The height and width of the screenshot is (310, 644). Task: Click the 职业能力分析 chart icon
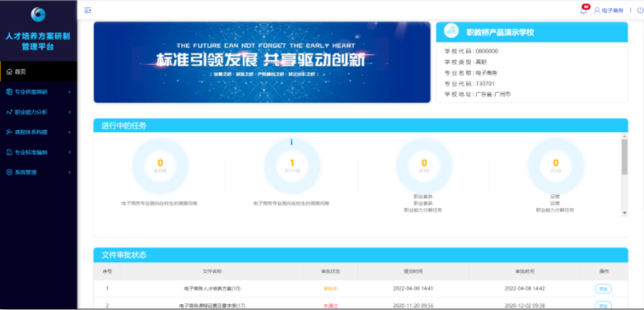coord(9,112)
